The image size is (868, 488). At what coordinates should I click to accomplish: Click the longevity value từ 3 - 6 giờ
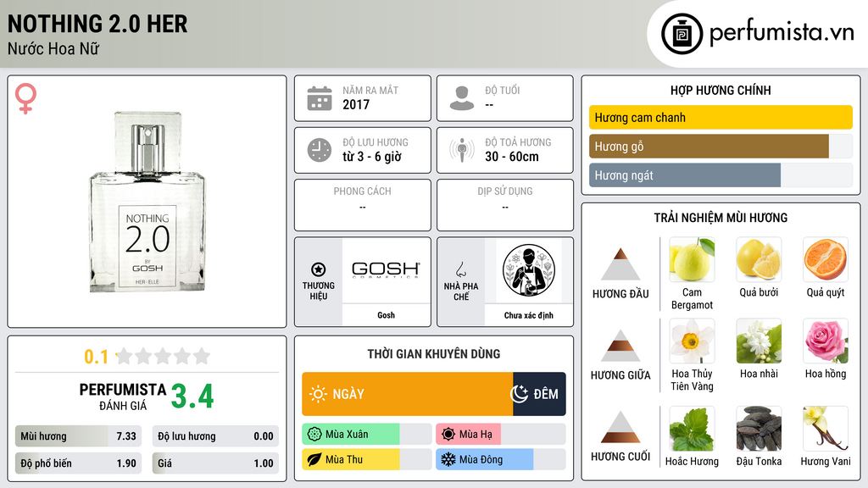372,157
